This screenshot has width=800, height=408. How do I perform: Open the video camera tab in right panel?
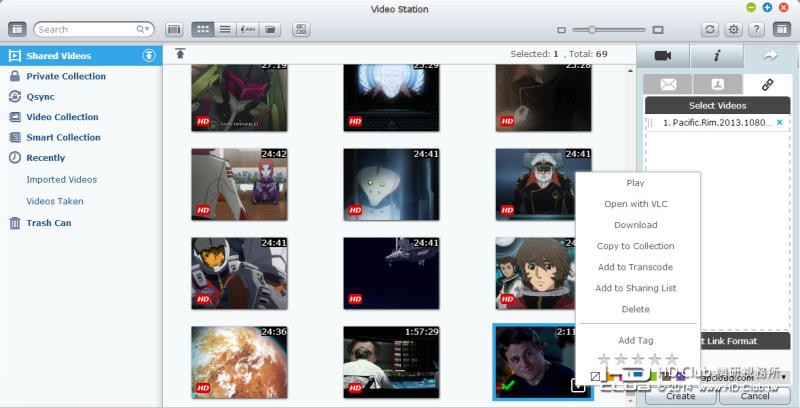663,56
